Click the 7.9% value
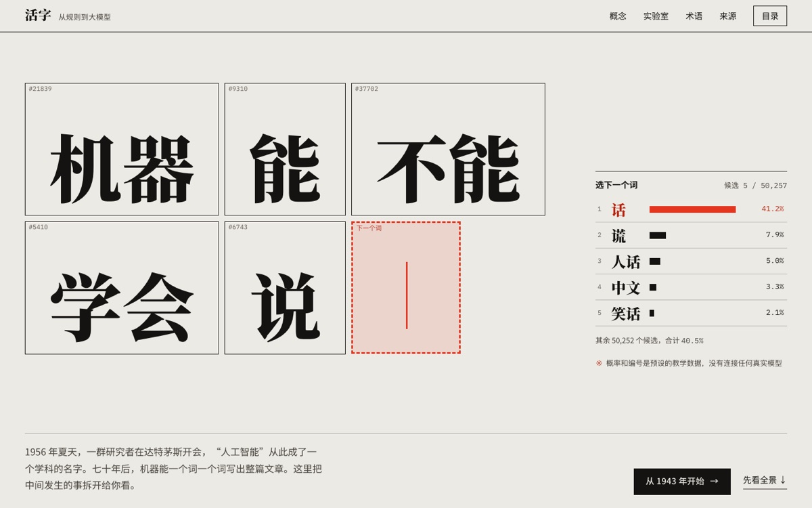This screenshot has height=508, width=812. pyautogui.click(x=775, y=235)
